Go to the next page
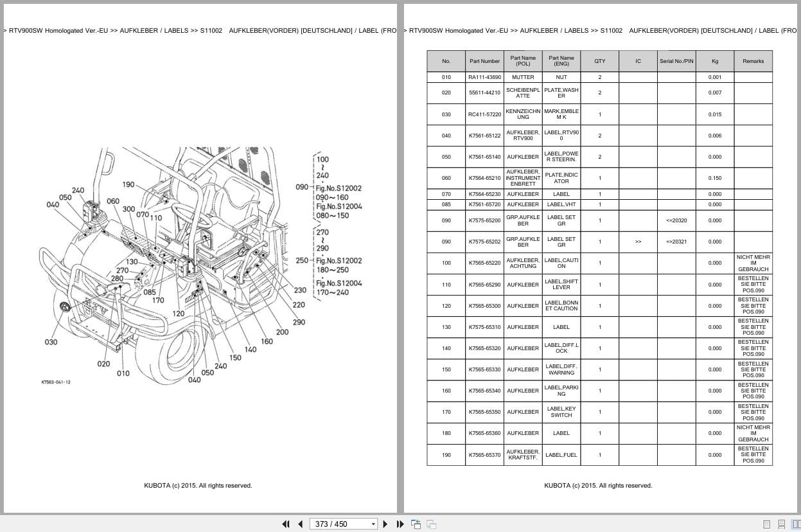The image size is (801, 532). pos(385,524)
